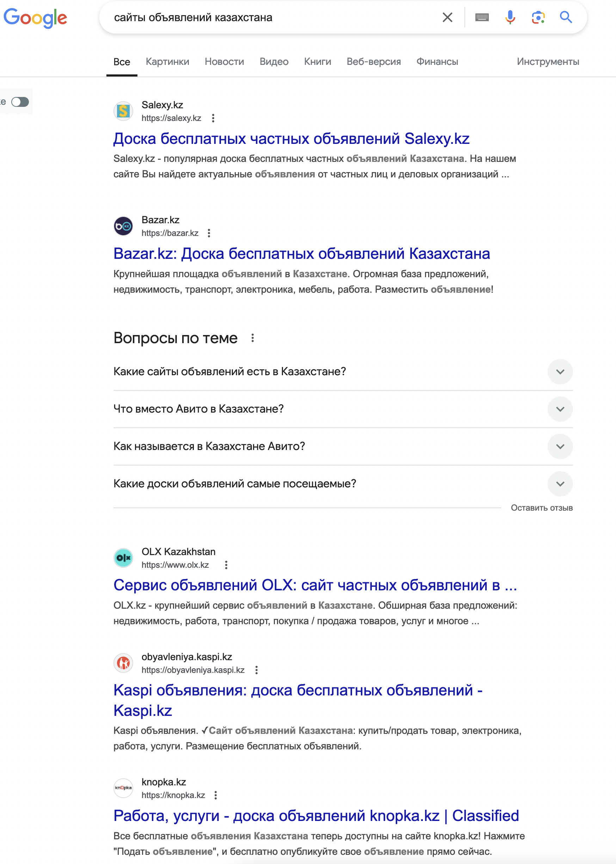
Task: Switch to the Картинки tab
Action: tap(167, 61)
